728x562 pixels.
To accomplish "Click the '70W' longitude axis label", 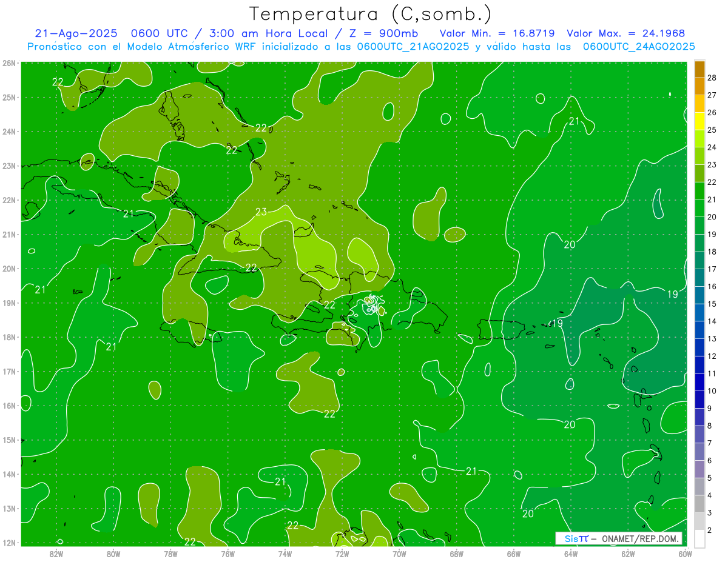I will point(399,554).
